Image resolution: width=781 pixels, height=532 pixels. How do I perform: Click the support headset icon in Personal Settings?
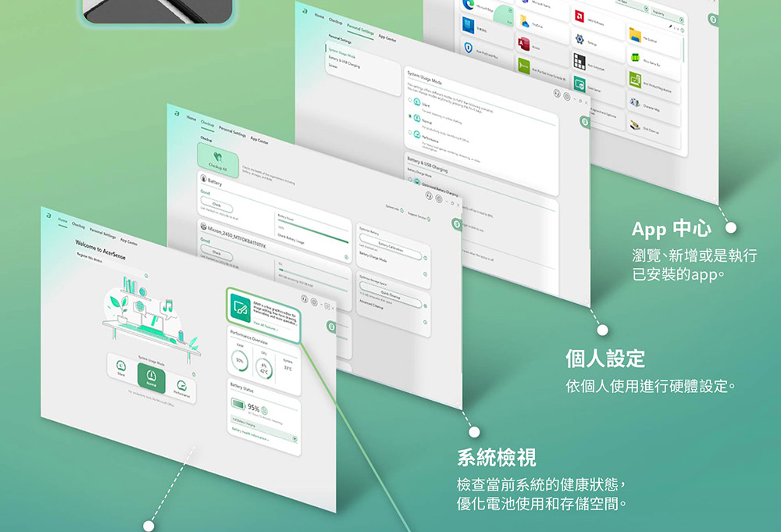coord(558,93)
